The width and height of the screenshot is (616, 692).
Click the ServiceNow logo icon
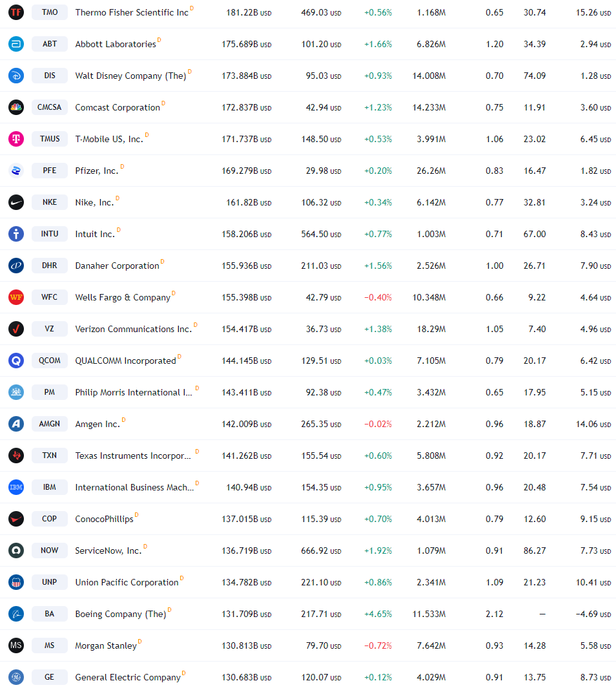(16, 550)
